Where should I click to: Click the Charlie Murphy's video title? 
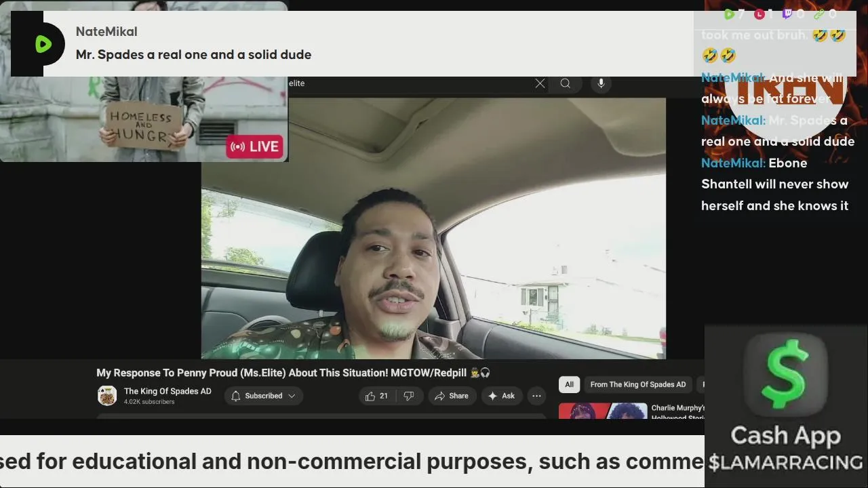[x=678, y=413]
